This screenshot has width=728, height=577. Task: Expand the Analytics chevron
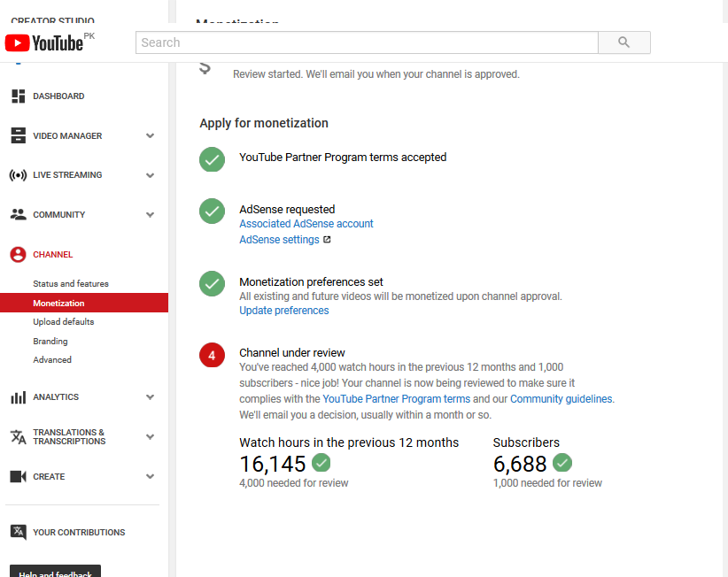(150, 397)
